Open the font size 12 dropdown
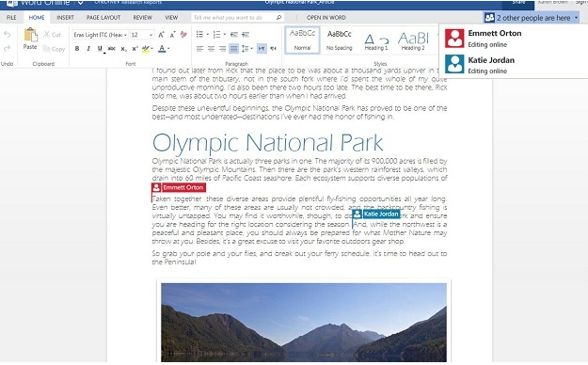 (x=142, y=35)
